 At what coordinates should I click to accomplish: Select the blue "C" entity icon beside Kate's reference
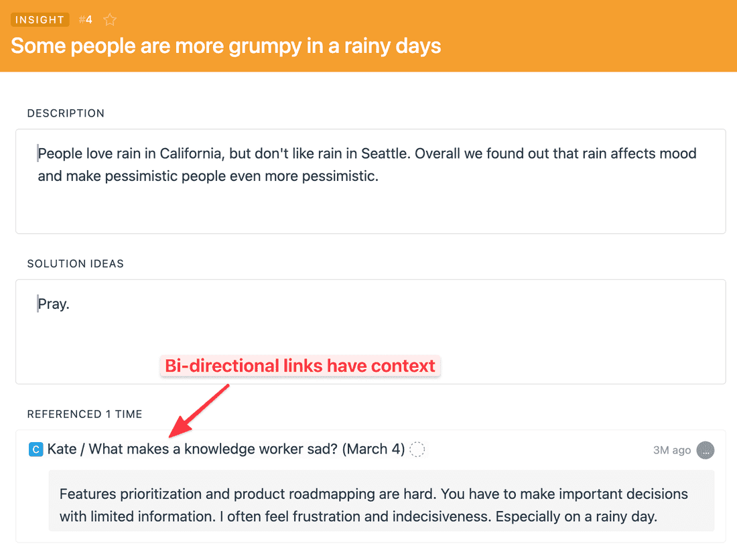pos(35,449)
